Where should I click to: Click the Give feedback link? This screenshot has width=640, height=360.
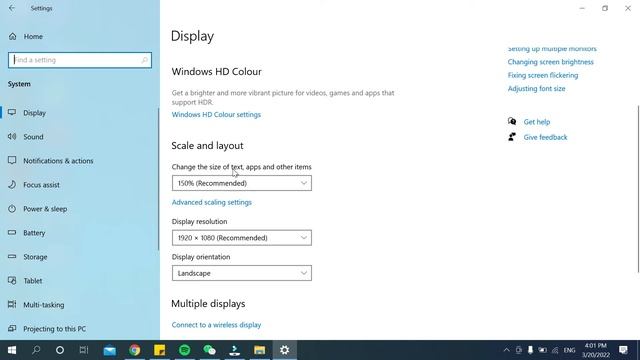pos(545,138)
